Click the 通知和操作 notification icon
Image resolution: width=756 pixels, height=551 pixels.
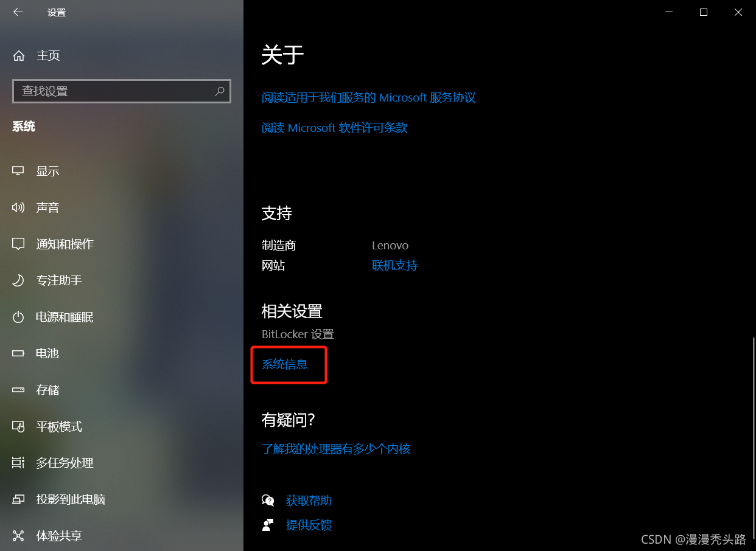coord(18,244)
